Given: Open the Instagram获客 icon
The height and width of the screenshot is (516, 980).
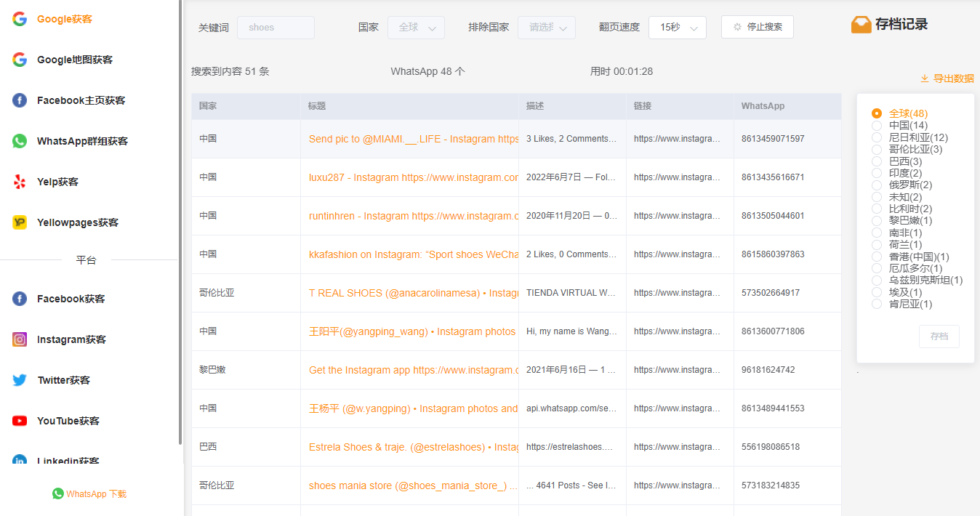Looking at the screenshot, I should pyautogui.click(x=20, y=339).
